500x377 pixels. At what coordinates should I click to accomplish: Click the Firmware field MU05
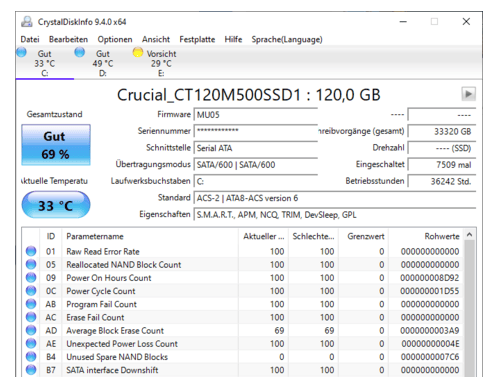tap(256, 115)
